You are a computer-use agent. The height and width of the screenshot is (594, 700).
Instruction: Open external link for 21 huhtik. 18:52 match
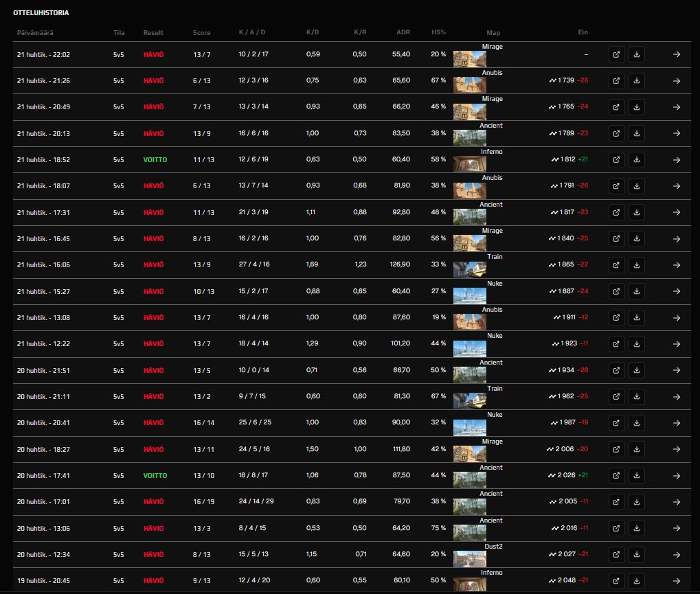[x=616, y=160]
